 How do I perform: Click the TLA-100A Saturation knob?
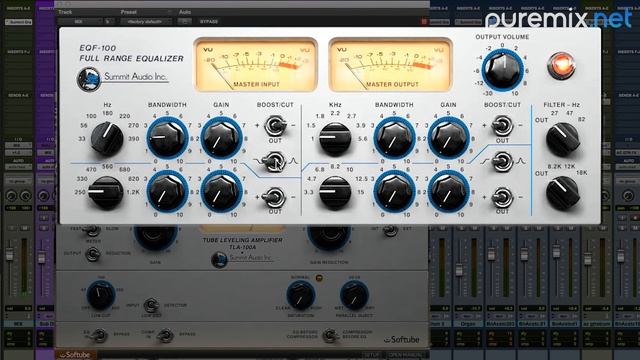click(300, 295)
